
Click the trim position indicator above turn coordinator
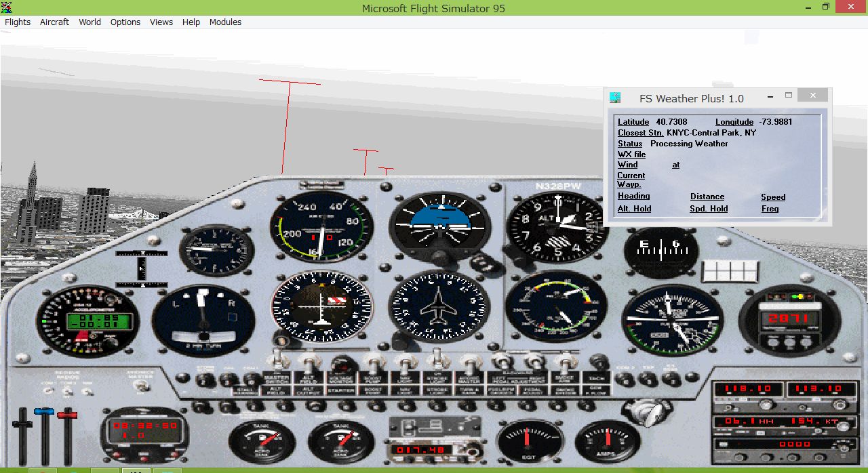click(x=141, y=268)
